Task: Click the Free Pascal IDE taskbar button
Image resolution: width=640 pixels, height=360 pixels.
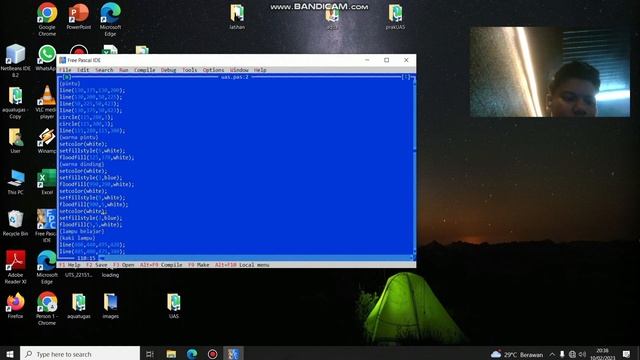Action: 233,354
